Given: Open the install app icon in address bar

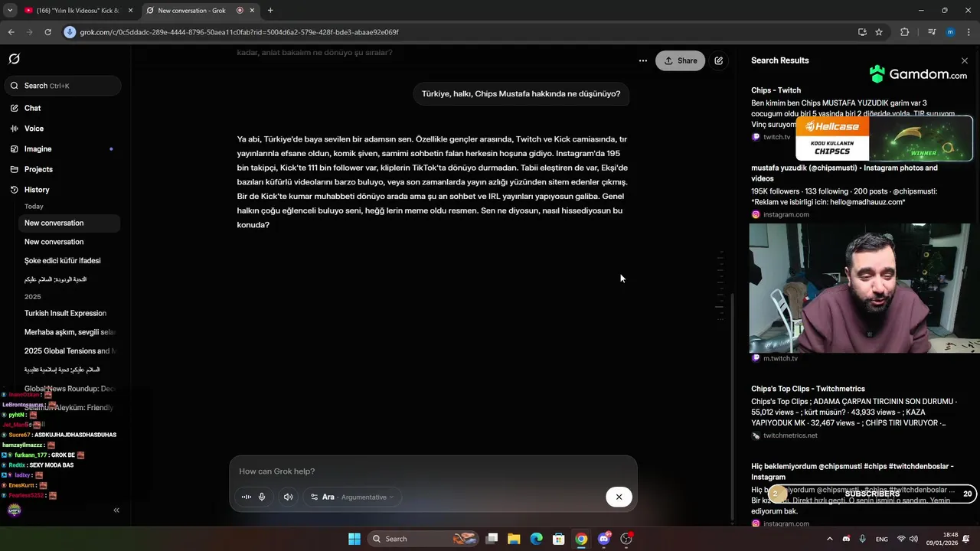Looking at the screenshot, I should [x=862, y=32].
